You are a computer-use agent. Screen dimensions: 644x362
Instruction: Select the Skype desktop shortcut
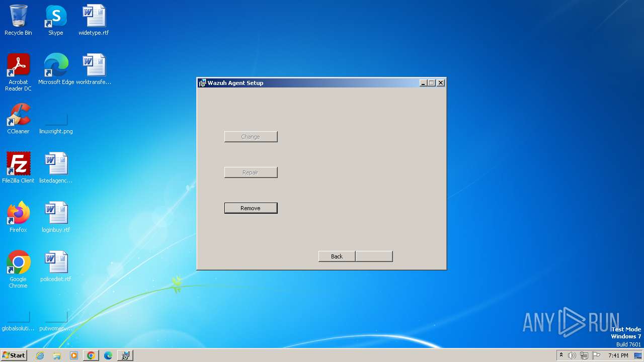(x=56, y=20)
